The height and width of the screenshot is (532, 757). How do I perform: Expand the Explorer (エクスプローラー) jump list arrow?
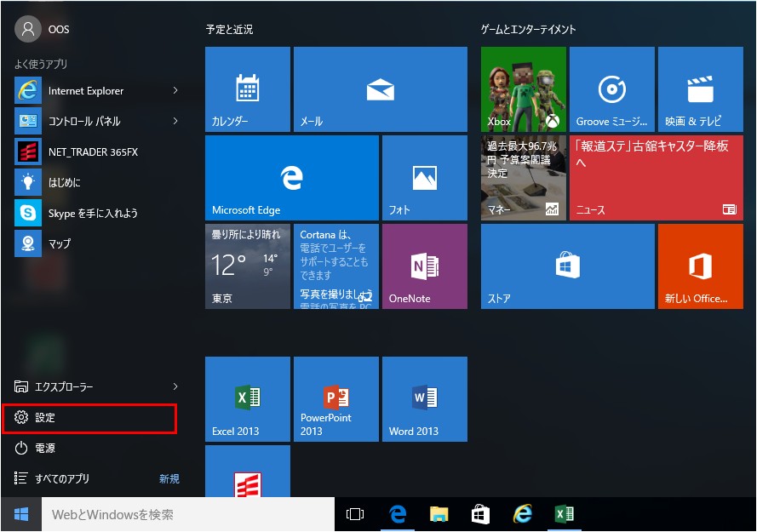coord(175,386)
